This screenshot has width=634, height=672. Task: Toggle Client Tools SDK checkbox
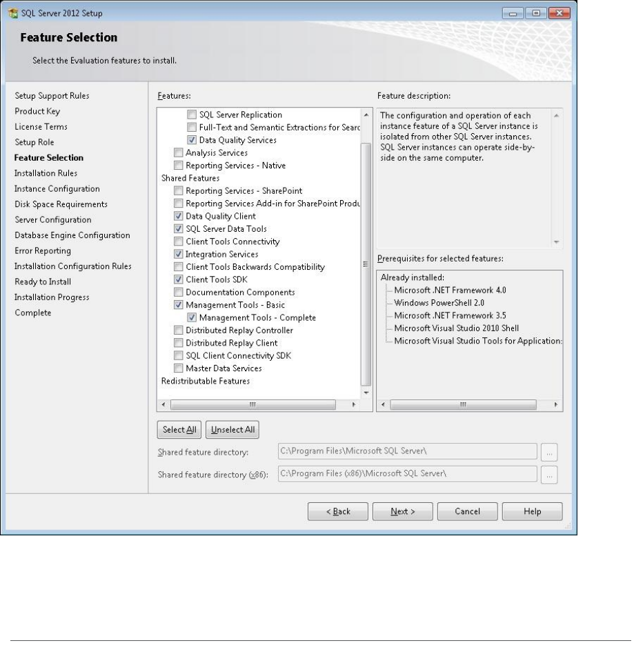[178, 279]
